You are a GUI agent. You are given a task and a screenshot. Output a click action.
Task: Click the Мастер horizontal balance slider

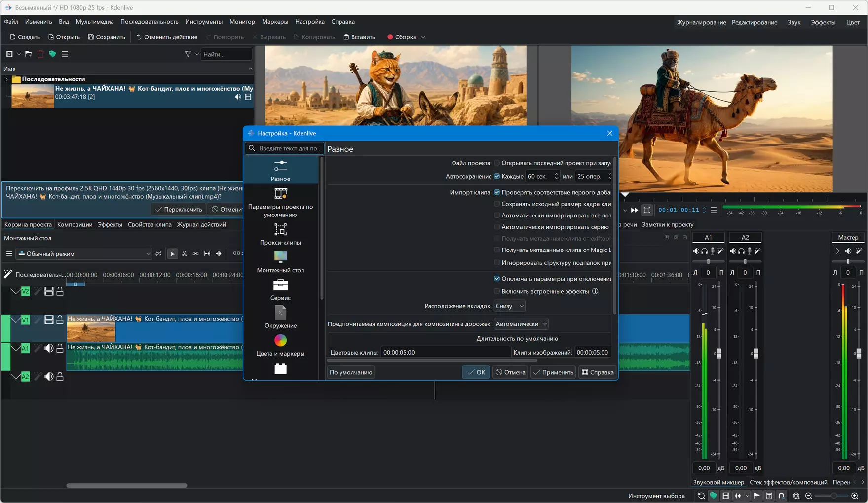(x=848, y=261)
